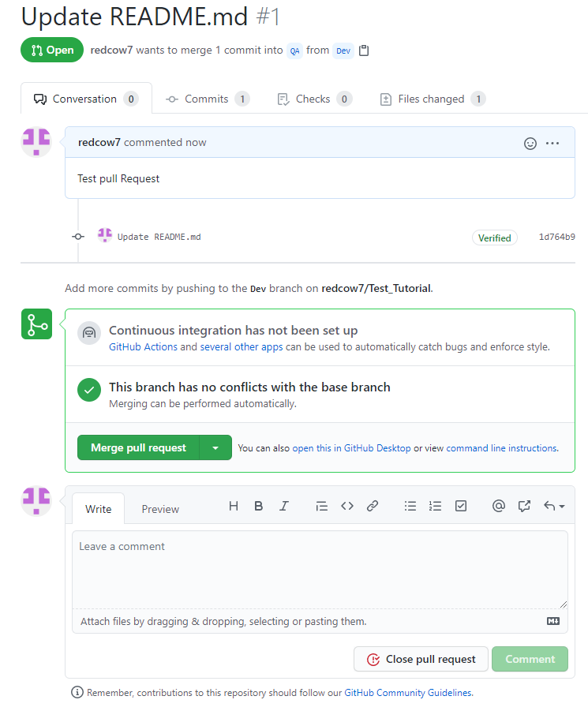The width and height of the screenshot is (588, 711).
Task: Click 'commented now' timestamp
Action: [165, 142]
